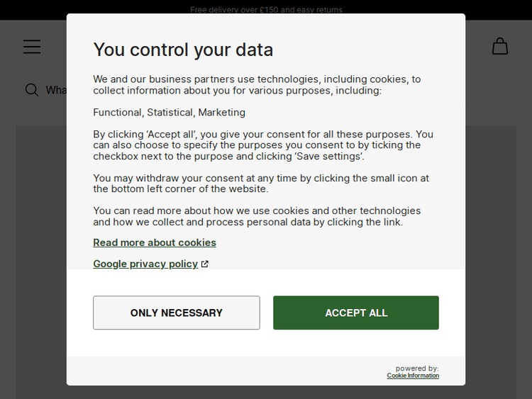The image size is (532, 399).
Task: Click the paragraph about withdrawing your consent
Action: [261, 184]
